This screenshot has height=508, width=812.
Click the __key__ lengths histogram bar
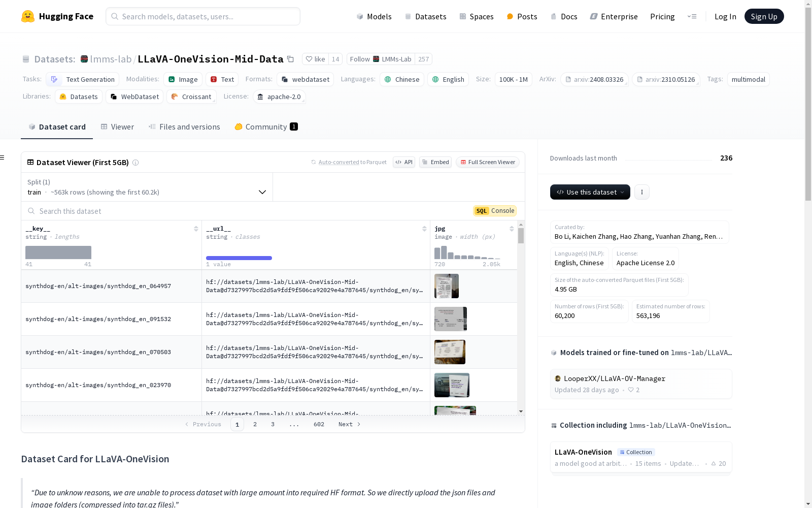point(58,252)
